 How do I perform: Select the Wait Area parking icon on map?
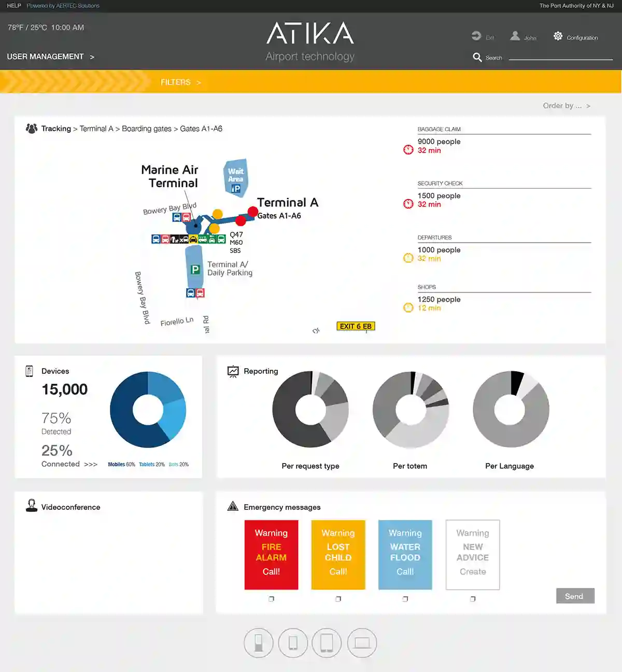pos(236,189)
